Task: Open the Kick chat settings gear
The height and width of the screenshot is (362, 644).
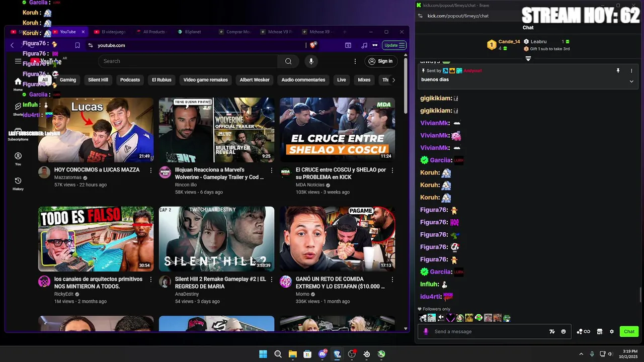Action: click(x=612, y=332)
